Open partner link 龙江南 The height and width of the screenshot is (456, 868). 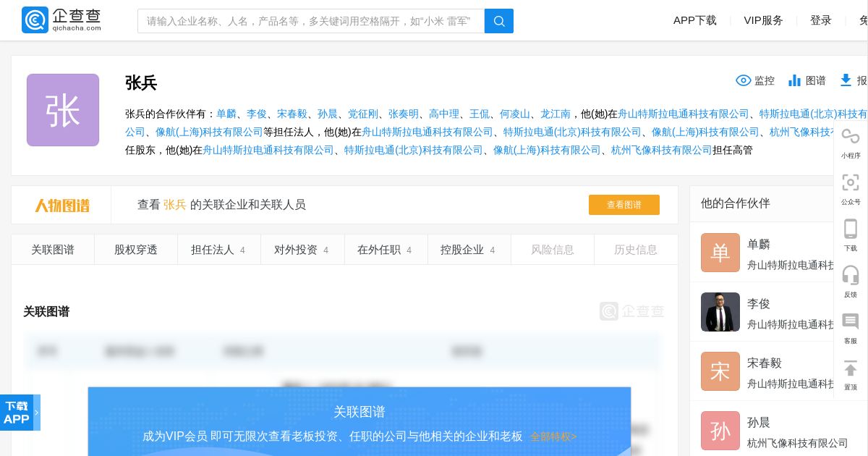pyautogui.click(x=556, y=114)
